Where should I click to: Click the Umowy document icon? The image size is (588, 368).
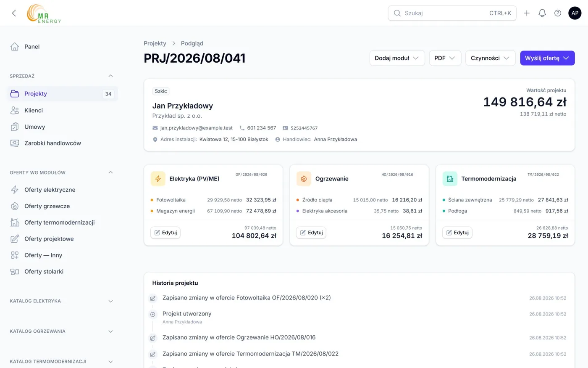coord(15,127)
